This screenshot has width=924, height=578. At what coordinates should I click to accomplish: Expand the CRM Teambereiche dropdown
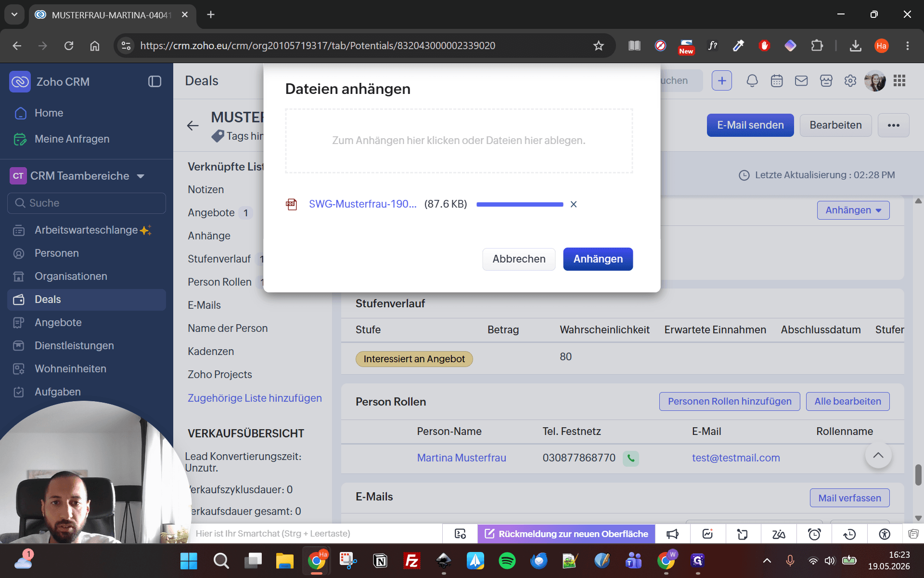pyautogui.click(x=141, y=176)
